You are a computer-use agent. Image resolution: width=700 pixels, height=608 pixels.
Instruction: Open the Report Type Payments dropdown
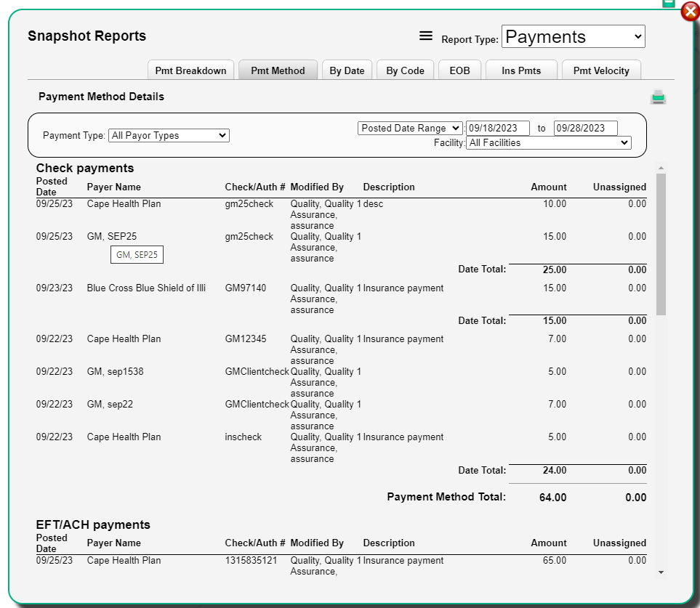[574, 36]
